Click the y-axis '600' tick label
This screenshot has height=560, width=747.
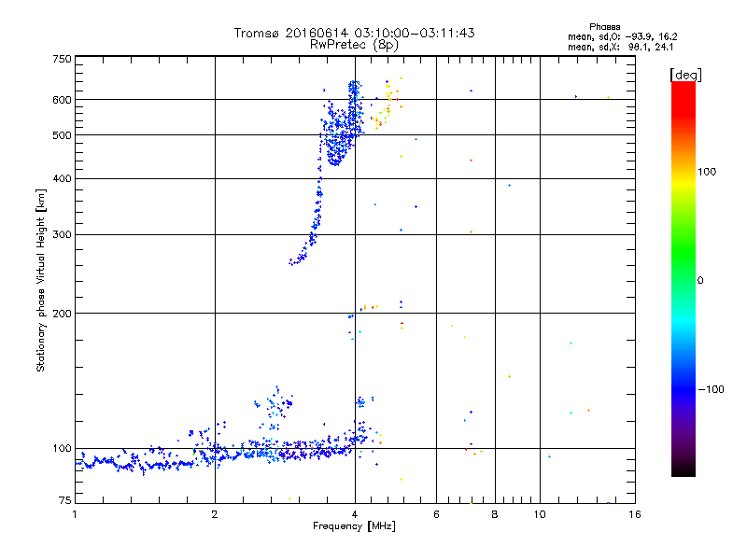(x=62, y=100)
